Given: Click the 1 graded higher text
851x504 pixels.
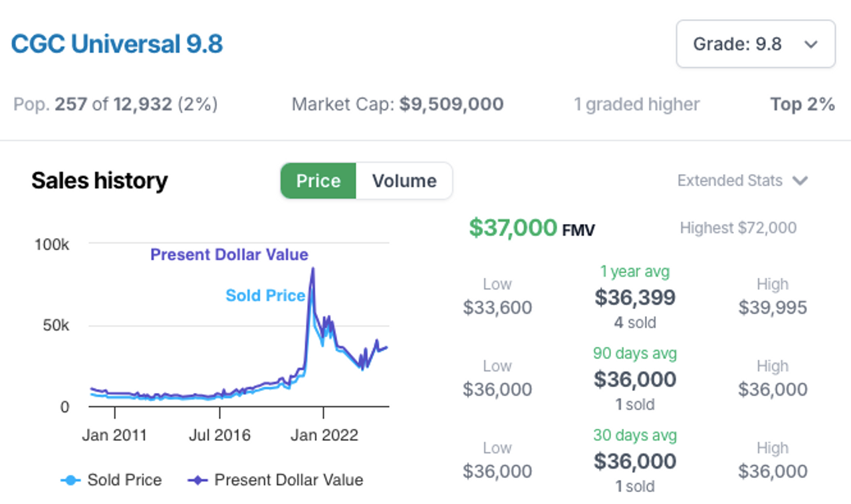Looking at the screenshot, I should 637,104.
